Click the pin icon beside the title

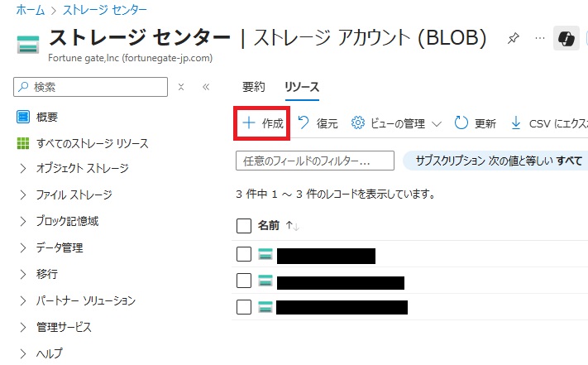pos(514,39)
